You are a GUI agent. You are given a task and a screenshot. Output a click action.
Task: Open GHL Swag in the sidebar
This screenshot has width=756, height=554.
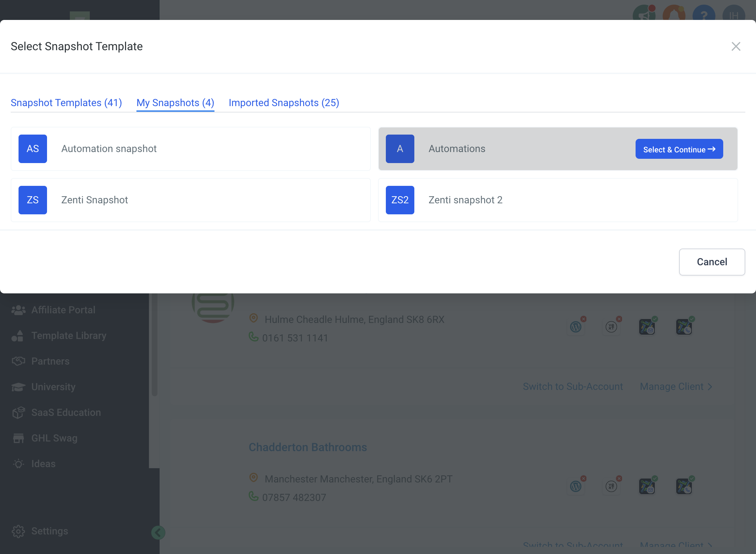55,438
